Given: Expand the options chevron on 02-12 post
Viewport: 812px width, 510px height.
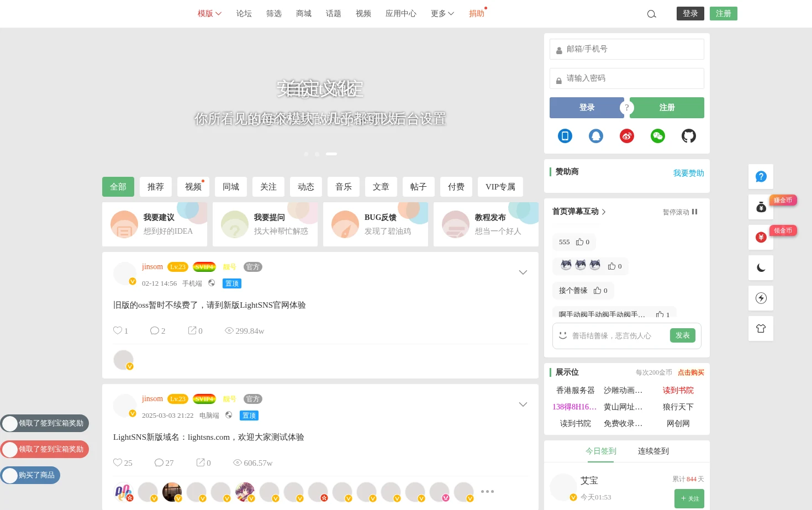Looking at the screenshot, I should pos(523,272).
